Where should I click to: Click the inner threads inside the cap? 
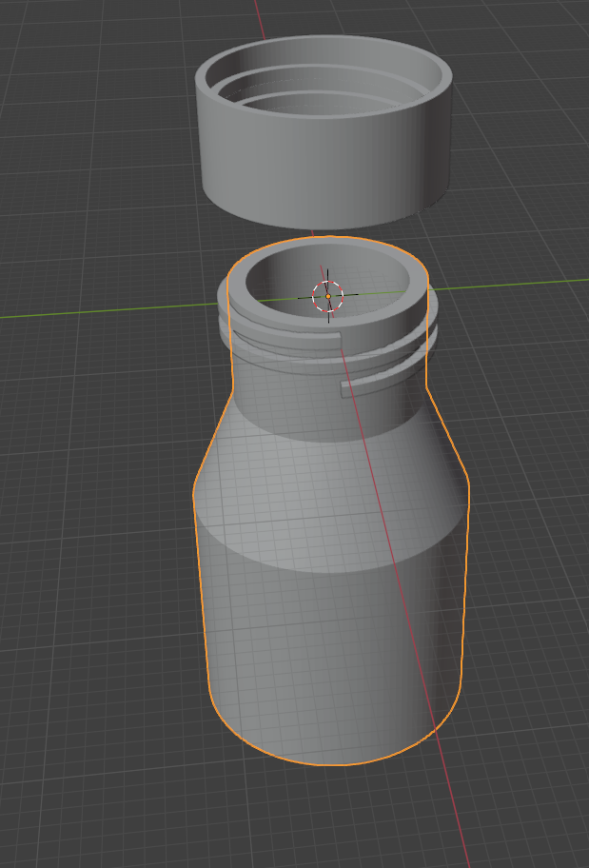point(324,93)
